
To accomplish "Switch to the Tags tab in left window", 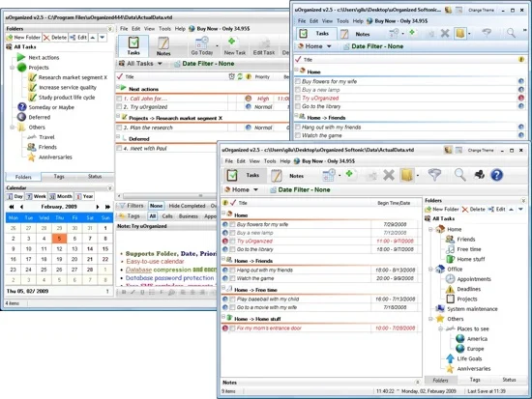I will [x=59, y=176].
